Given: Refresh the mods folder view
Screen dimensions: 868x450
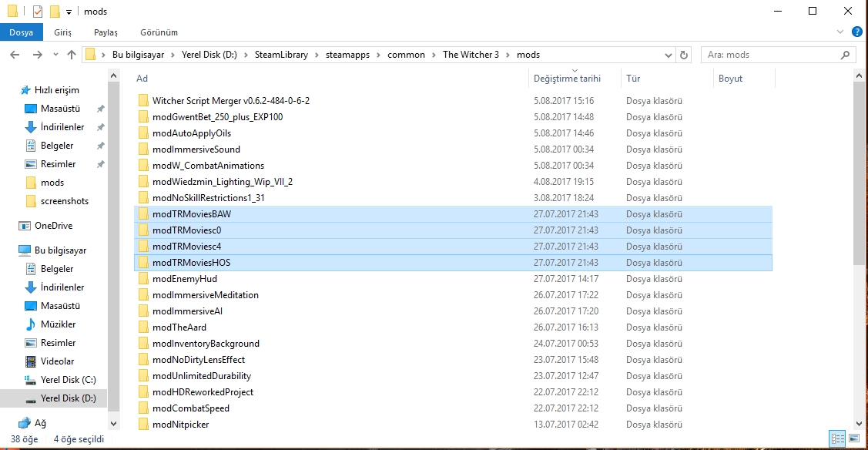Looking at the screenshot, I should pos(684,55).
